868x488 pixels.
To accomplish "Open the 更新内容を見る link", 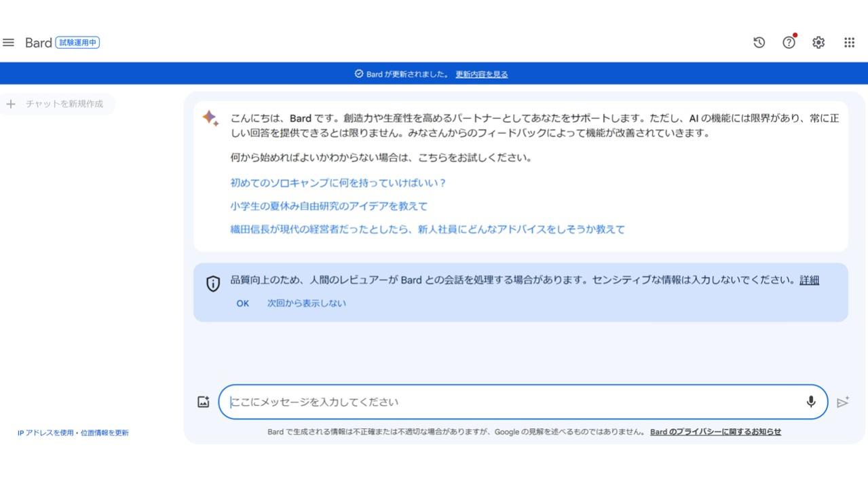I will 482,74.
